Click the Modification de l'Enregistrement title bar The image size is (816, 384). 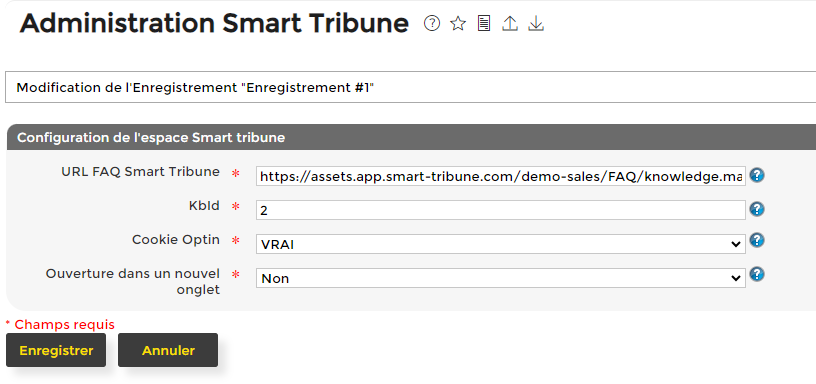point(411,87)
